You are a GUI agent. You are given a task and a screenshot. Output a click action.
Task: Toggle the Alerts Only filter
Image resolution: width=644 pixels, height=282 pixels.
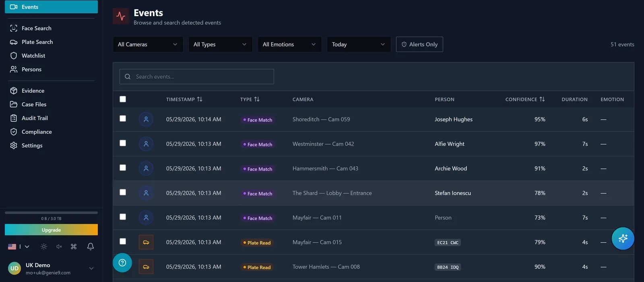[419, 44]
